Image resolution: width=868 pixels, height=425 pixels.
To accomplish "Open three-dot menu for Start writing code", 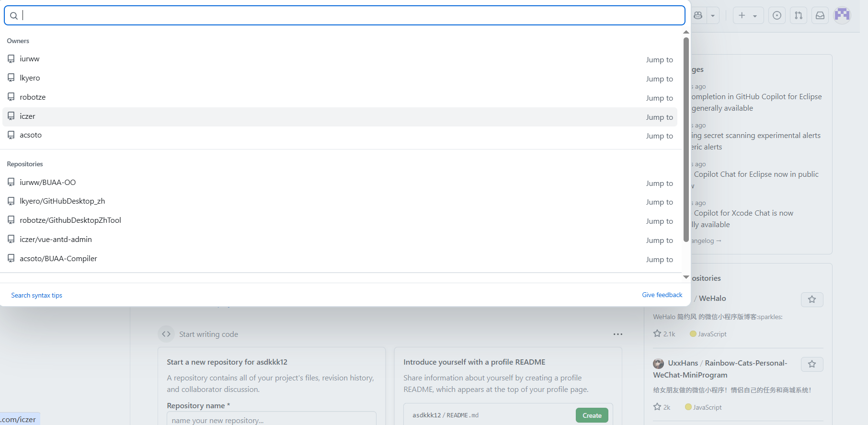I will 618,334.
